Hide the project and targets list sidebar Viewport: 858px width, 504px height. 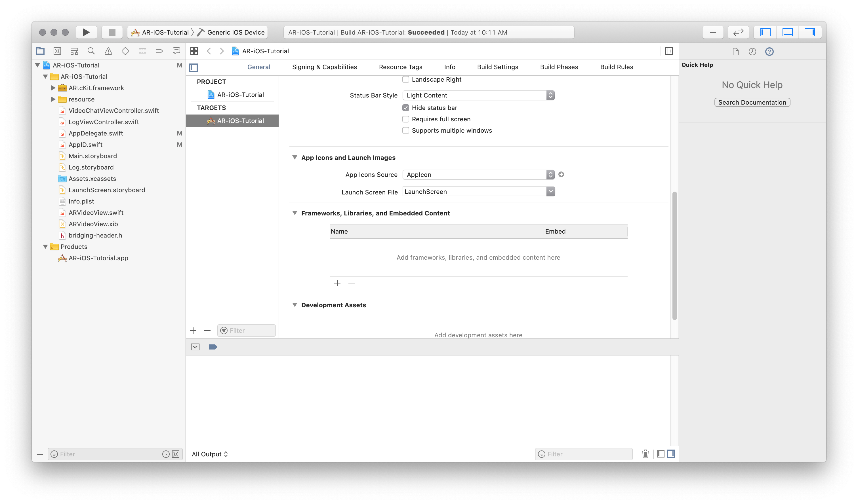point(194,67)
